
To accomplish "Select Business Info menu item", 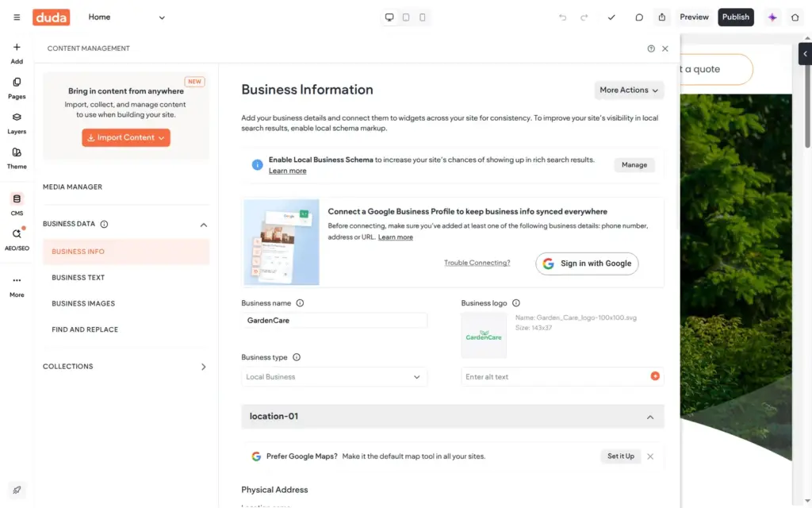I will coord(126,252).
